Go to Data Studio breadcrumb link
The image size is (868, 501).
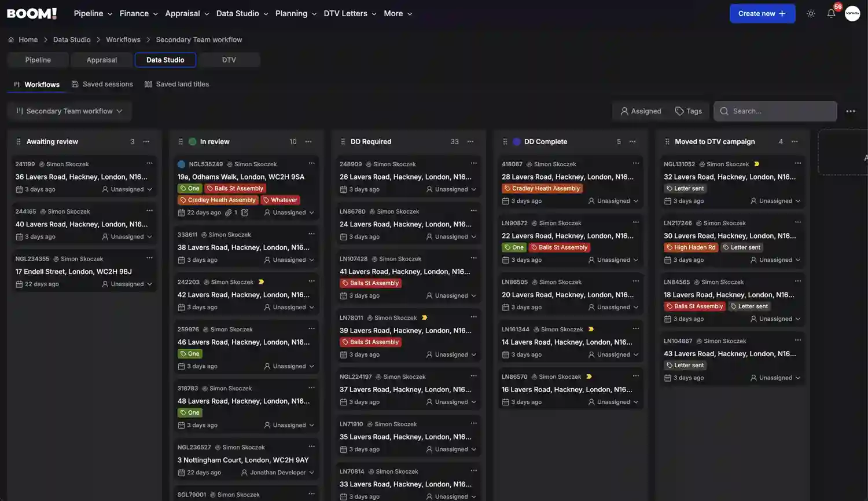[72, 39]
